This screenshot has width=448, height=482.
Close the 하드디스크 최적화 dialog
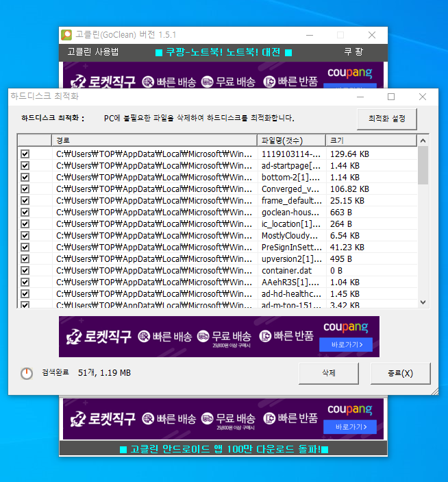[x=423, y=97]
